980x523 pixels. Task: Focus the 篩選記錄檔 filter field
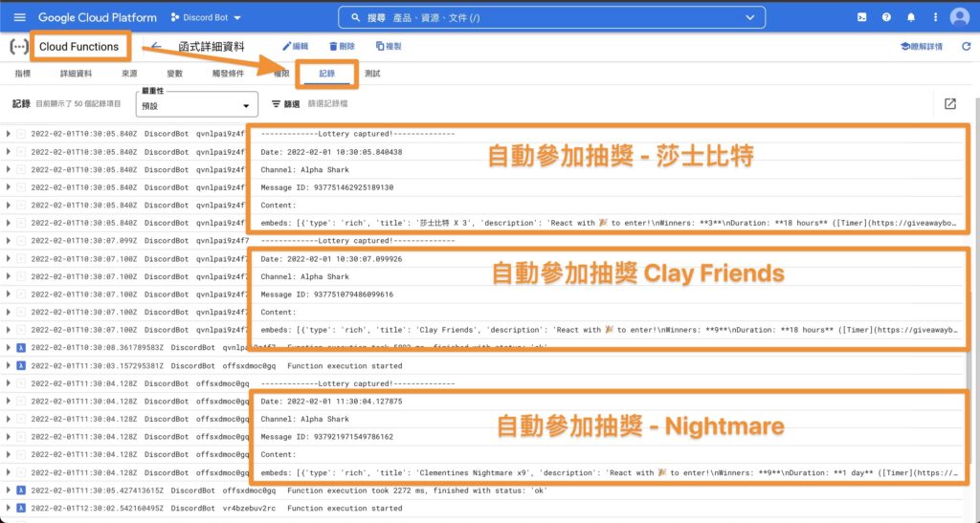tap(327, 104)
